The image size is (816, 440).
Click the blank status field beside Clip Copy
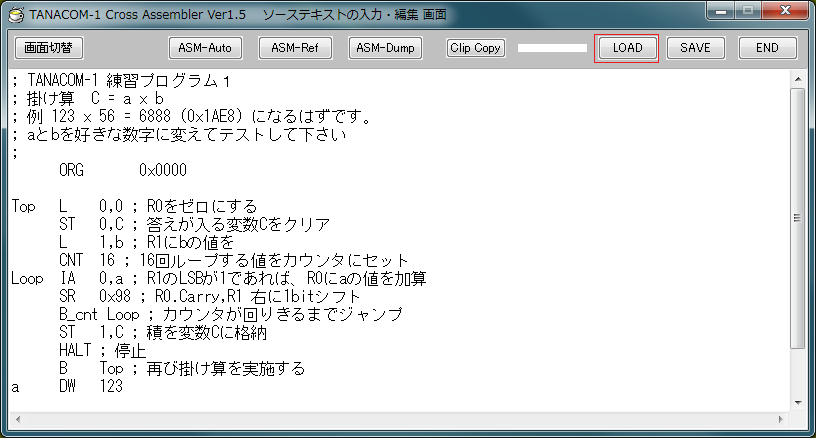[x=552, y=48]
